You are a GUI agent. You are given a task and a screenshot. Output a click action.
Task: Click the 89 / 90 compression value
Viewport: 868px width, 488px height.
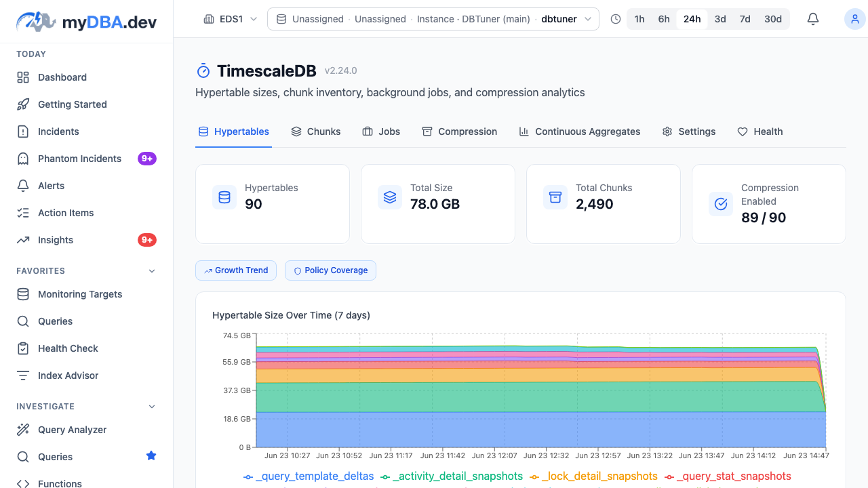click(x=764, y=218)
